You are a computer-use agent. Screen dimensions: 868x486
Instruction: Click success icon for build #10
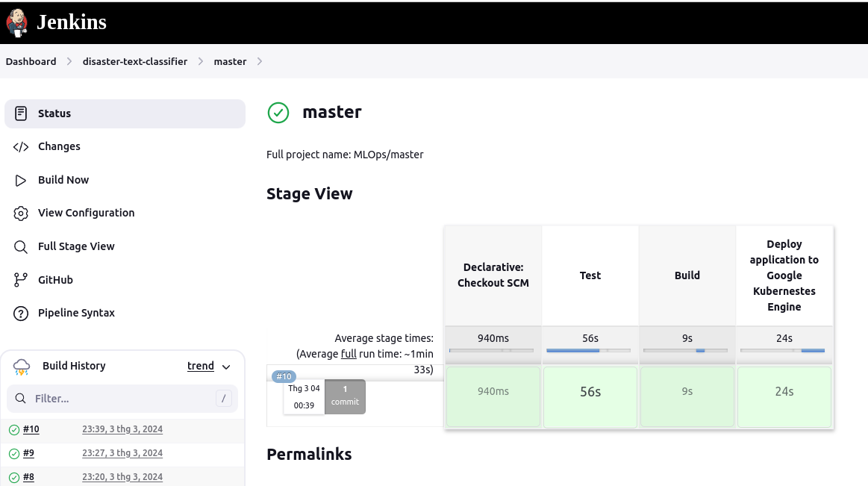click(x=14, y=429)
